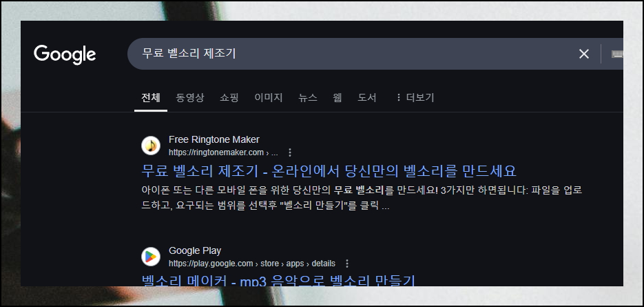The width and height of the screenshot is (644, 307).
Task: Switch to the 쇼핑 tab
Action: [x=229, y=98]
